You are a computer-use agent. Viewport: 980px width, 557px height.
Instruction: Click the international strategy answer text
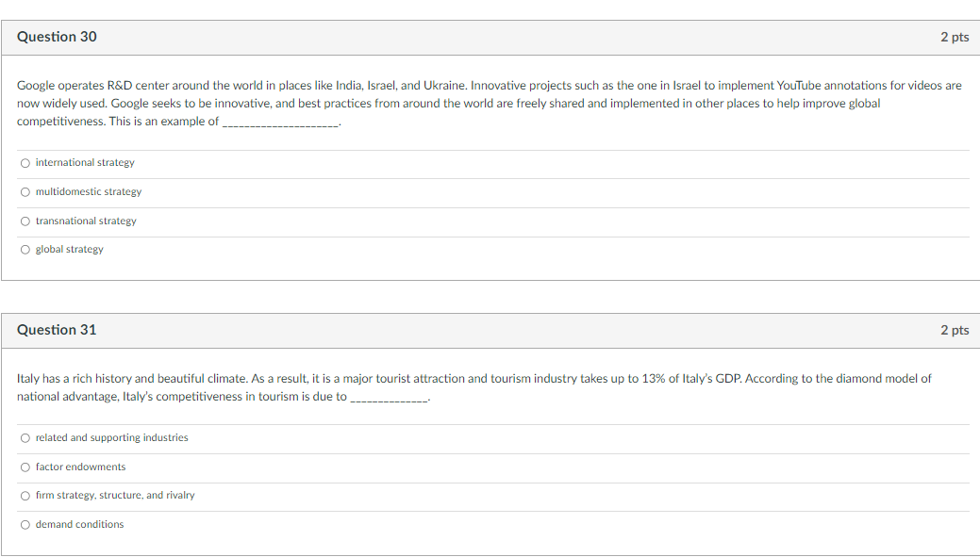pyautogui.click(x=84, y=162)
